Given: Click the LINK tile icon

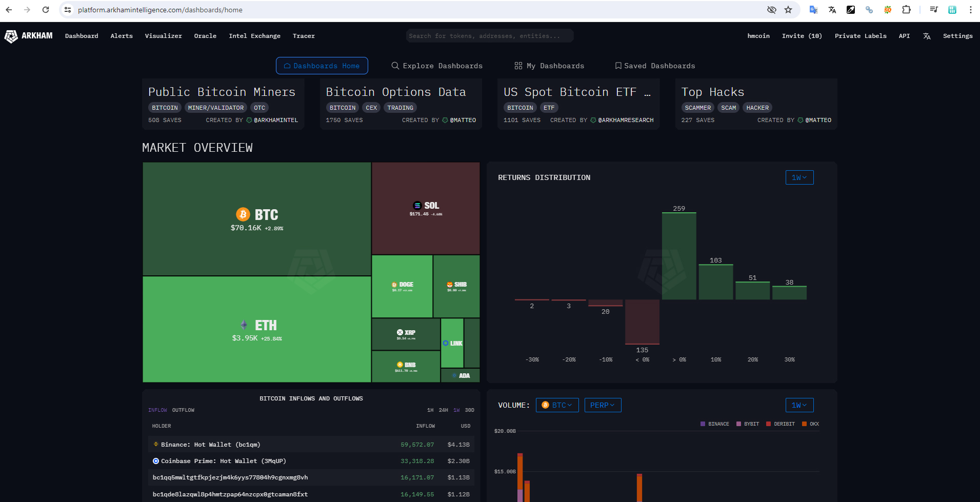Looking at the screenshot, I should click(446, 343).
